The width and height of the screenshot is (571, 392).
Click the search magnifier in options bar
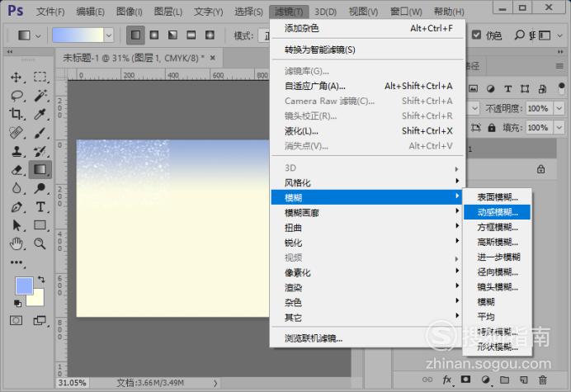click(519, 35)
